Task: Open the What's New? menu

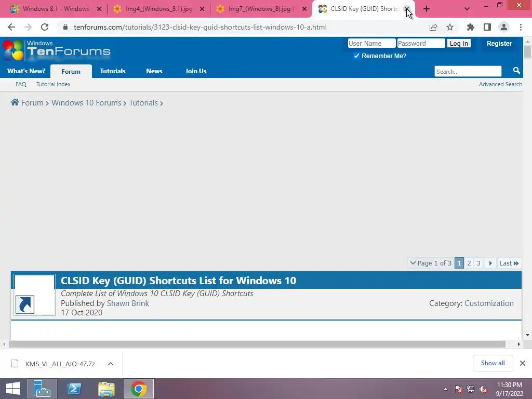Action: click(26, 71)
